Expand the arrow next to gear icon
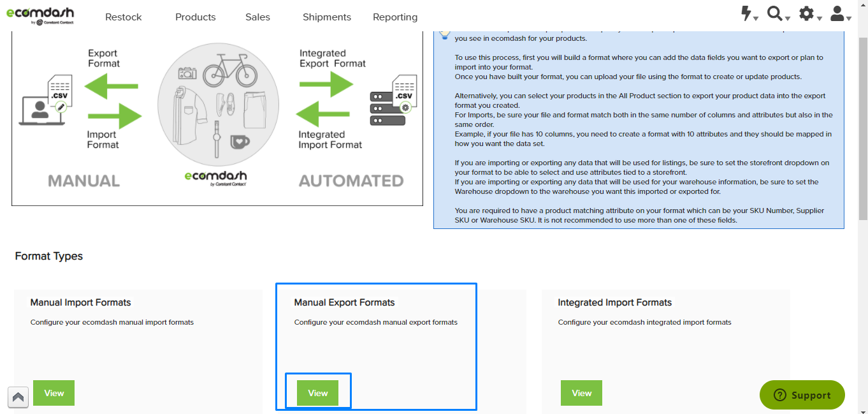The image size is (868, 414). point(820,18)
